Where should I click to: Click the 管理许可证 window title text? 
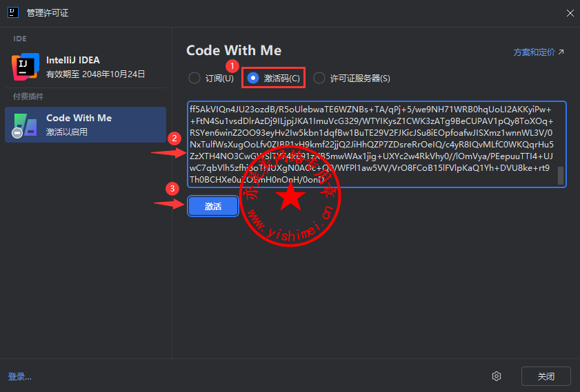coord(48,13)
